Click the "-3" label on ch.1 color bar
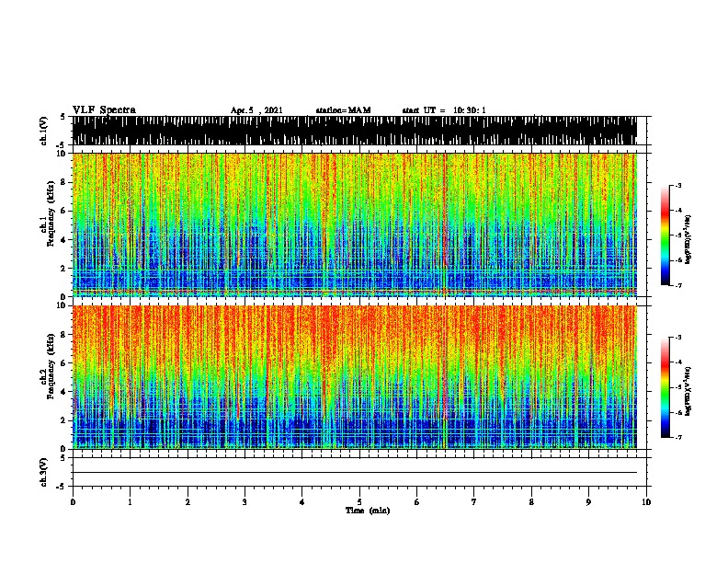This screenshot has width=728, height=563. click(x=678, y=185)
